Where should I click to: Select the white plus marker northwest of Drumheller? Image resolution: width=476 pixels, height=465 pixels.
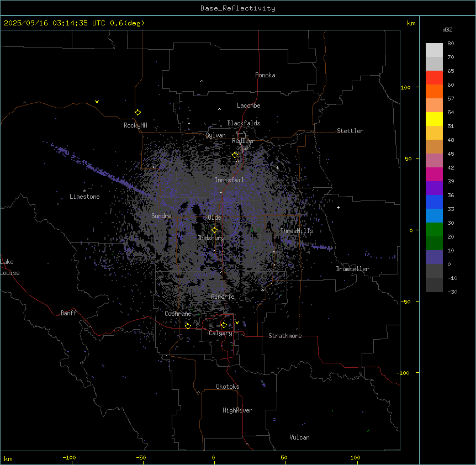pyautogui.click(x=338, y=207)
